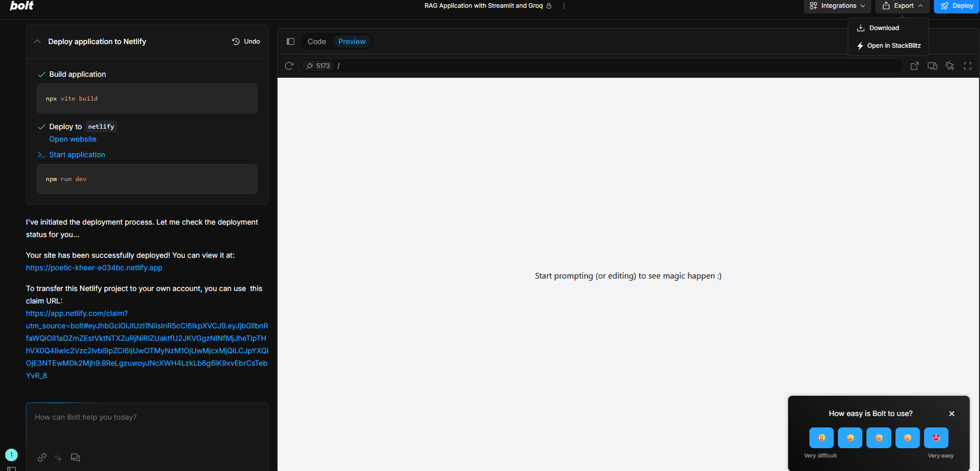This screenshot has height=471, width=980.
Task: Open the Integrations dropdown
Action: click(x=837, y=6)
